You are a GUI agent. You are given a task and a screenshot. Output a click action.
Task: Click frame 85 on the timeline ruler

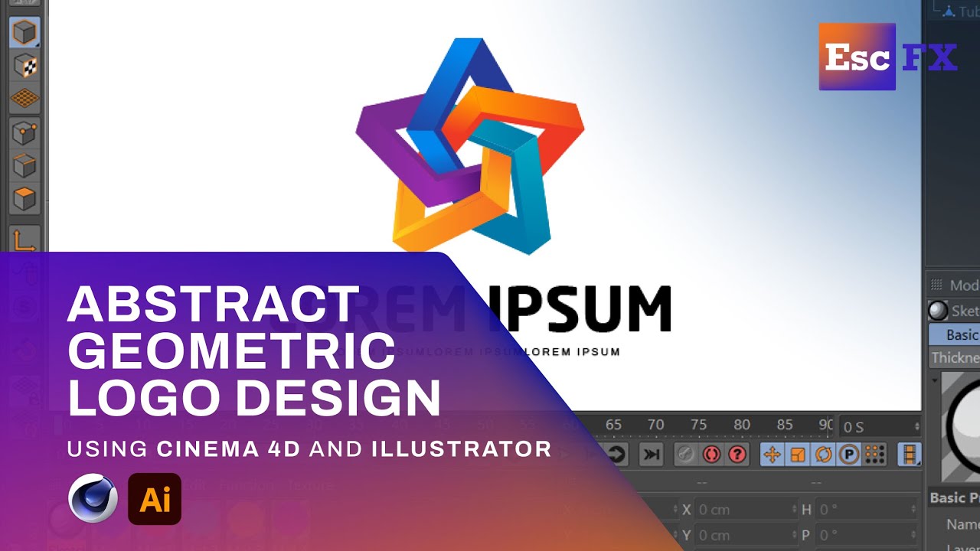pos(785,425)
